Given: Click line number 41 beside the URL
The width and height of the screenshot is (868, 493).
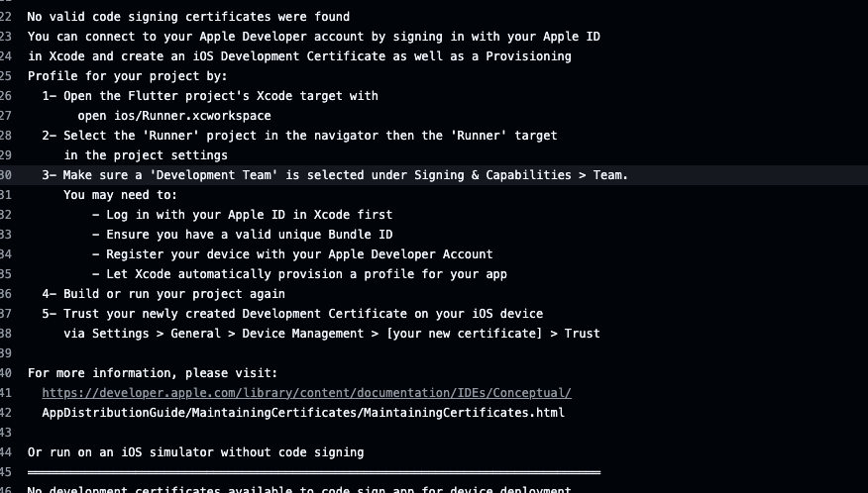Looking at the screenshot, I should pyautogui.click(x=6, y=393).
